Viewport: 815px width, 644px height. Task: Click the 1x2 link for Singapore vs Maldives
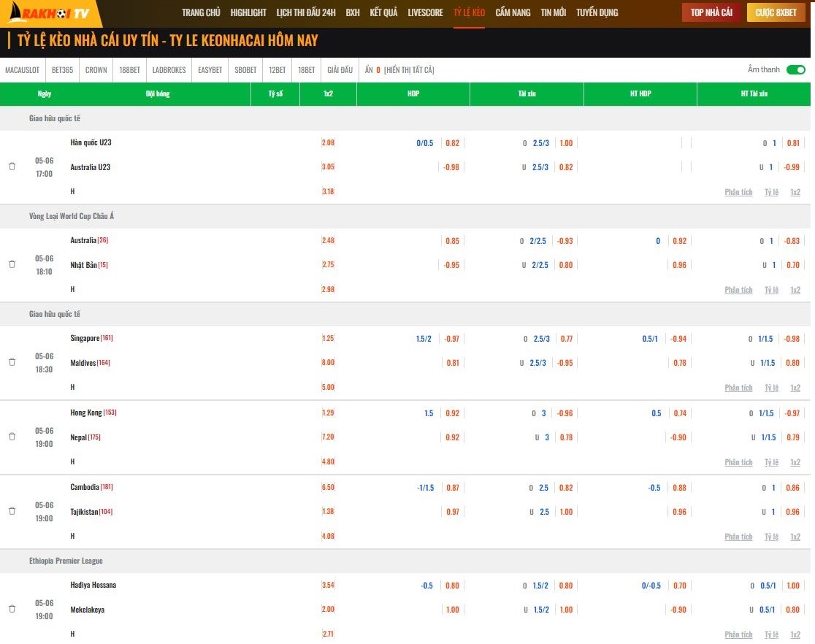click(x=795, y=388)
